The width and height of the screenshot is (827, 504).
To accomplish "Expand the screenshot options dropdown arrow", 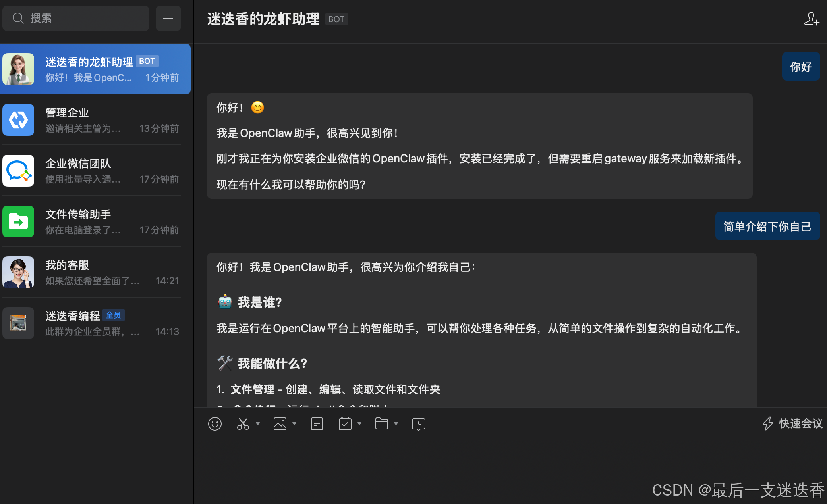I will click(x=258, y=424).
